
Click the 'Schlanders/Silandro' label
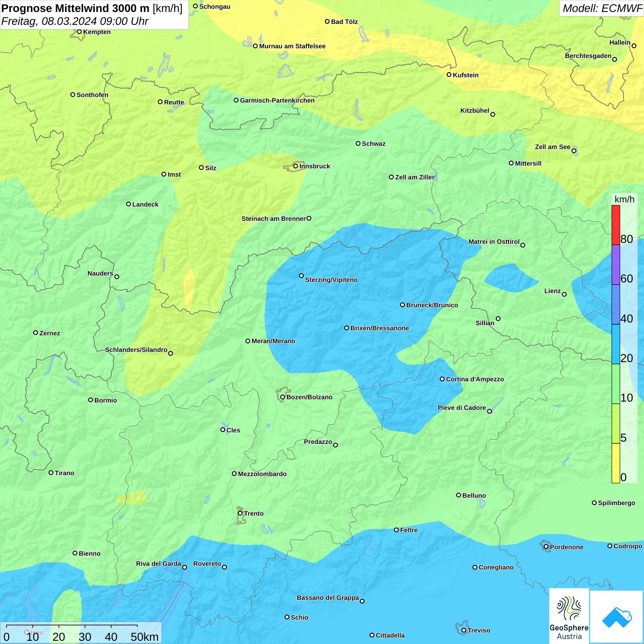point(136,350)
